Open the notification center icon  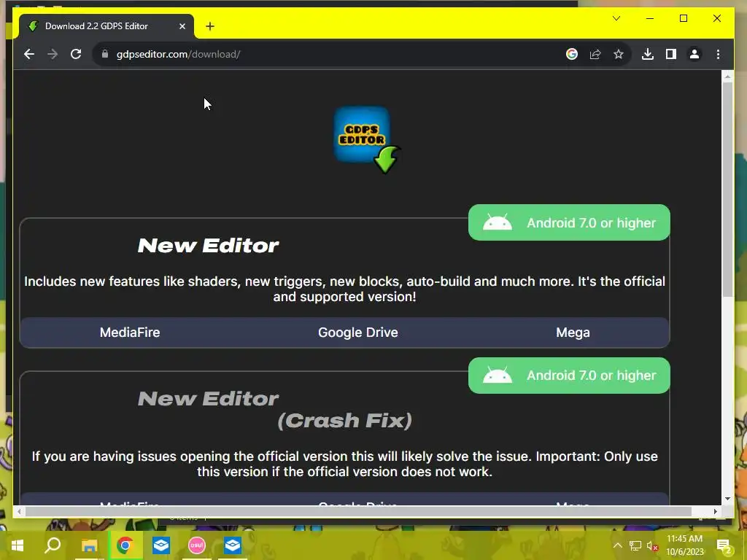[724, 545]
